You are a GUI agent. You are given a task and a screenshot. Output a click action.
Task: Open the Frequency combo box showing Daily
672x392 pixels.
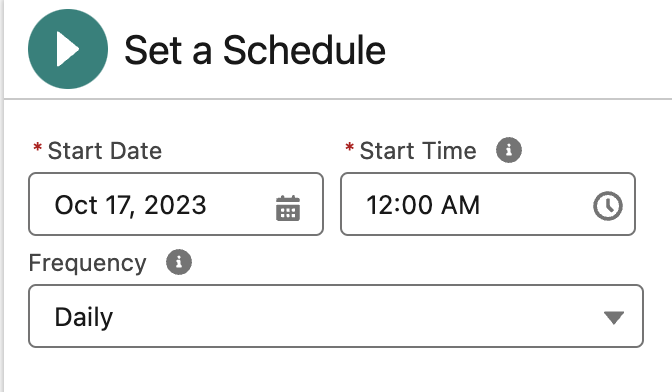(336, 316)
